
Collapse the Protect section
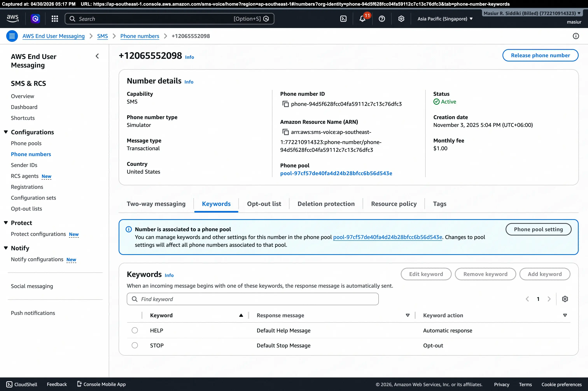click(6, 223)
